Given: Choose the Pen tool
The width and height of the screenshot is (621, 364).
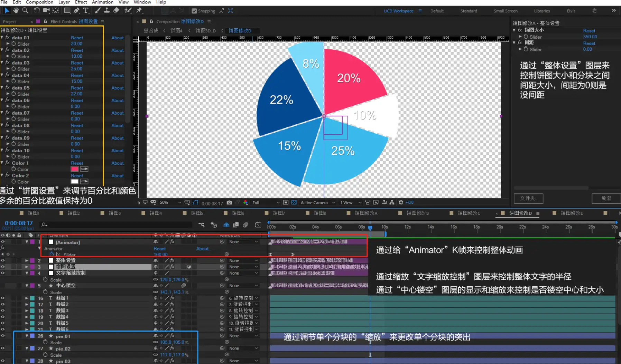Looking at the screenshot, I should pos(76,11).
